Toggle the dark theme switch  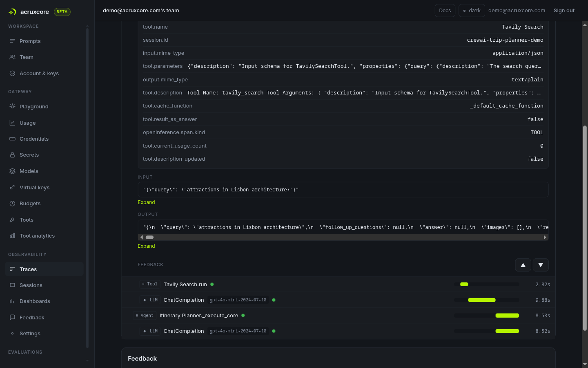click(x=472, y=11)
